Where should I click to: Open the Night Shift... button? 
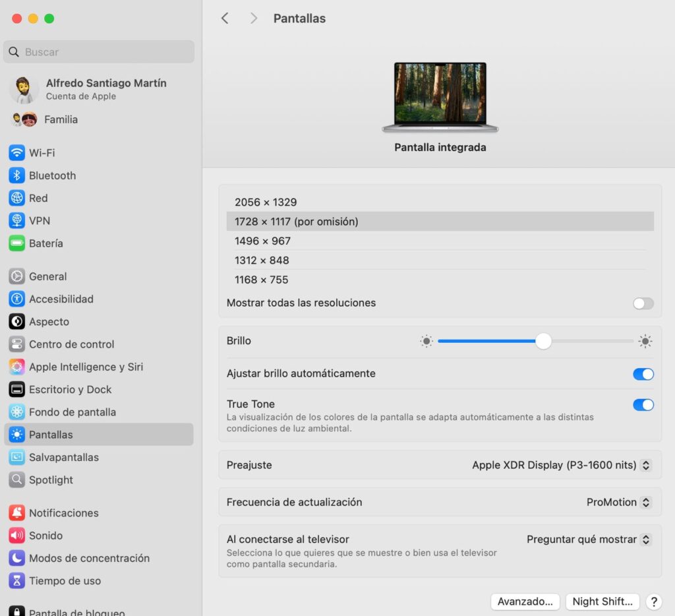click(602, 601)
